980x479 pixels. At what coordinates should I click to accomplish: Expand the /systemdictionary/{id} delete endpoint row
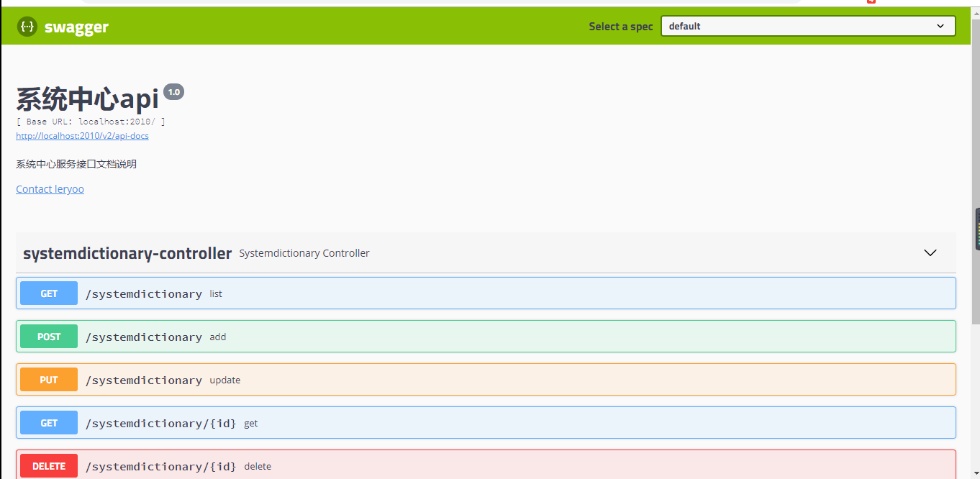tap(504, 466)
